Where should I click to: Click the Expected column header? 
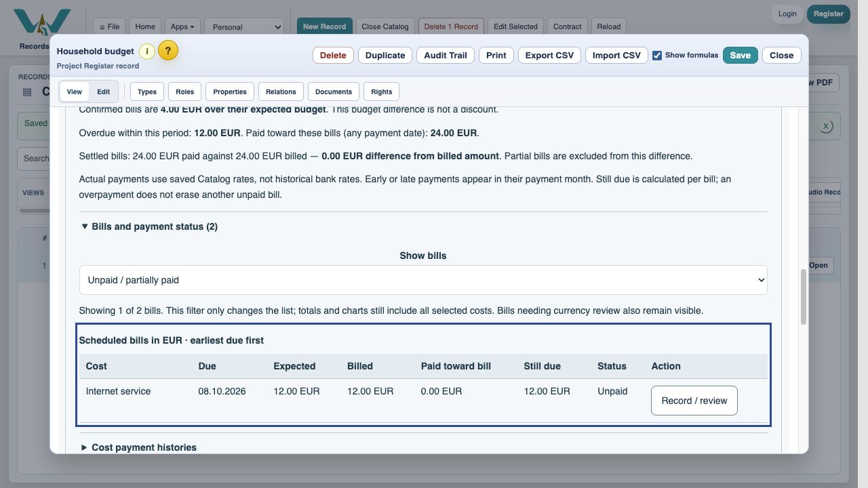[x=294, y=366]
